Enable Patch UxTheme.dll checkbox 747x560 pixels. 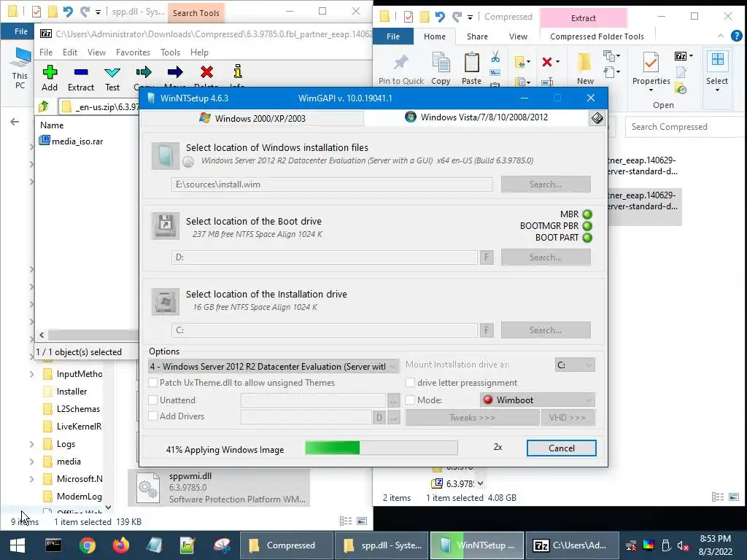[x=153, y=382]
